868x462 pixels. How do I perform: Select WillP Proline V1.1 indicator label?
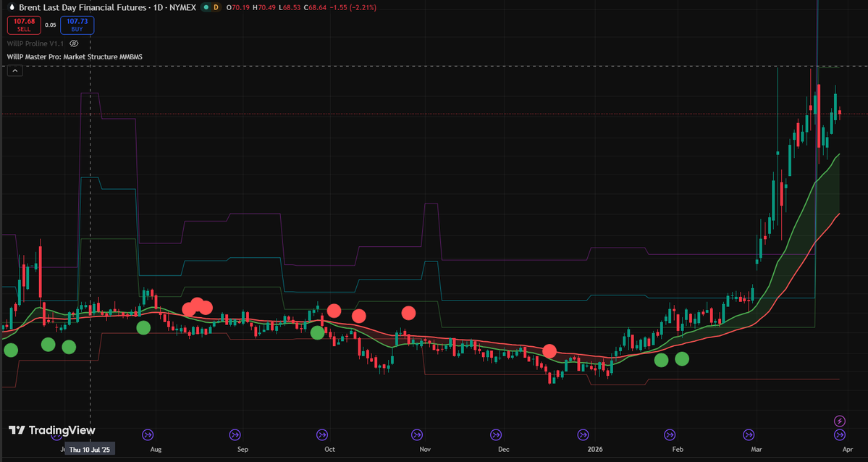(x=35, y=43)
